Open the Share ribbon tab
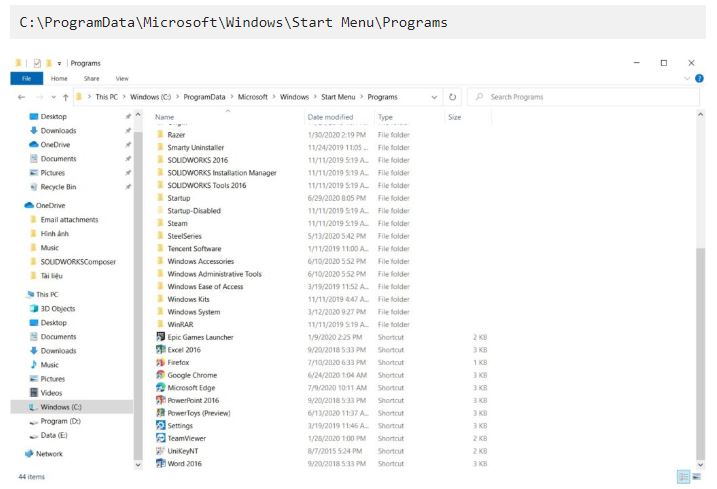This screenshot has width=717, height=489. [x=91, y=78]
